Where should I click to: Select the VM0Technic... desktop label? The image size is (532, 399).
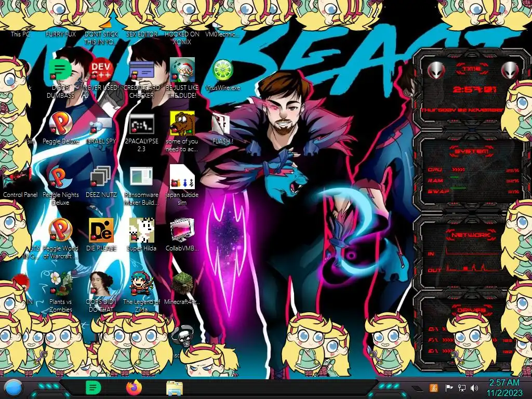(x=222, y=34)
